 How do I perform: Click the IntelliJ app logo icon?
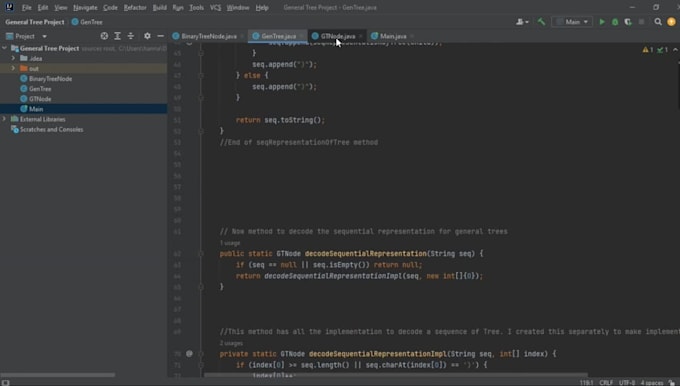(x=9, y=7)
